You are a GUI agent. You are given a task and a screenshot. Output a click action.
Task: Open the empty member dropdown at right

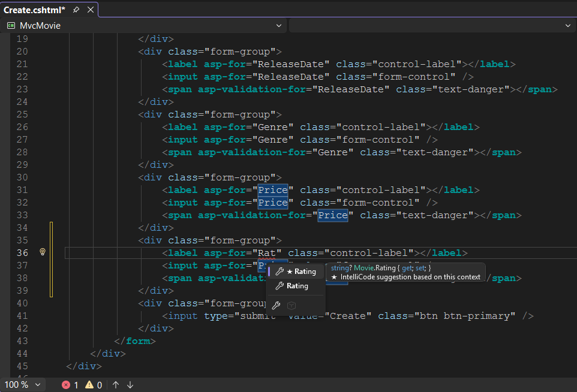[x=568, y=26]
